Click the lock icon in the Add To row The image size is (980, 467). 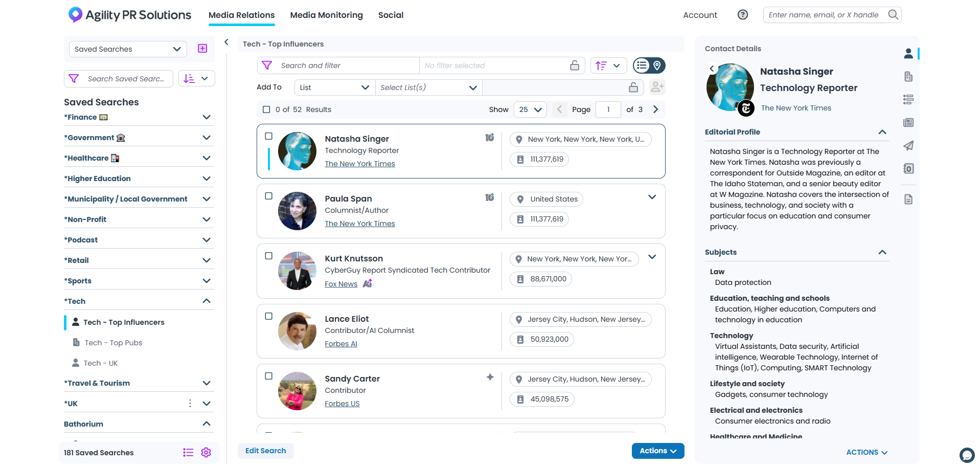[633, 87]
